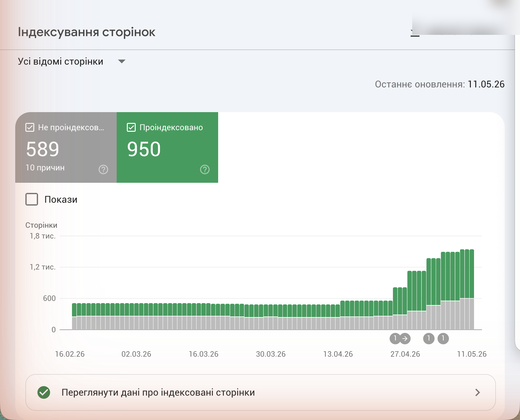
Task: Toggle the 'Проіндексовано' checkbox
Action: (x=131, y=128)
